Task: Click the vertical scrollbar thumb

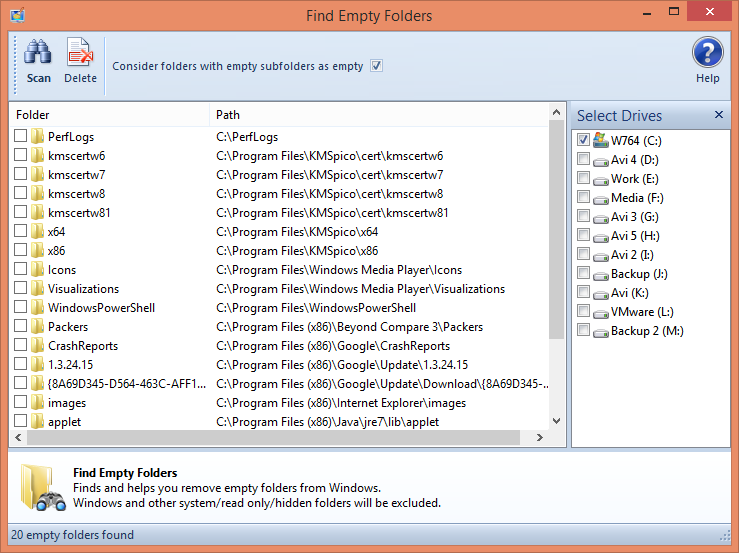Action: coord(557,230)
